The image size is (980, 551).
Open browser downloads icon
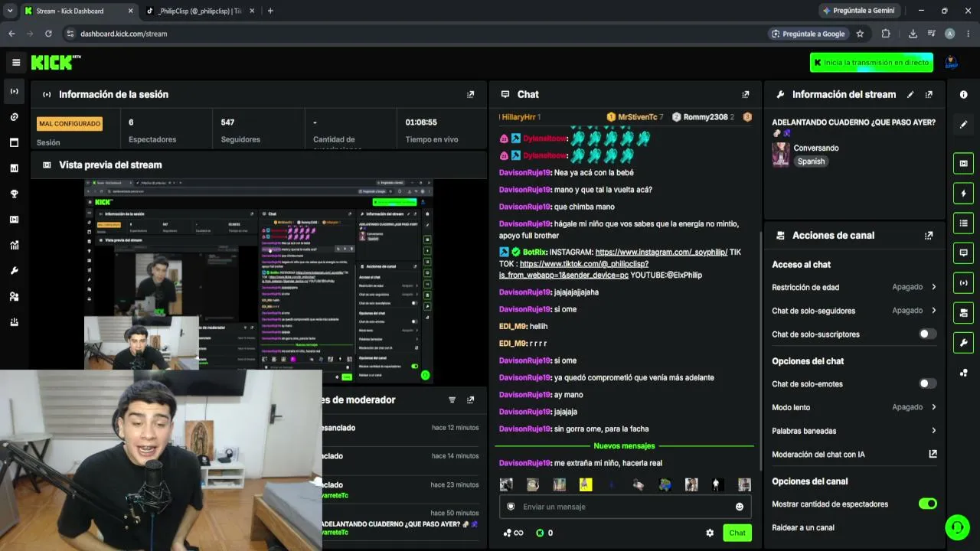click(913, 34)
